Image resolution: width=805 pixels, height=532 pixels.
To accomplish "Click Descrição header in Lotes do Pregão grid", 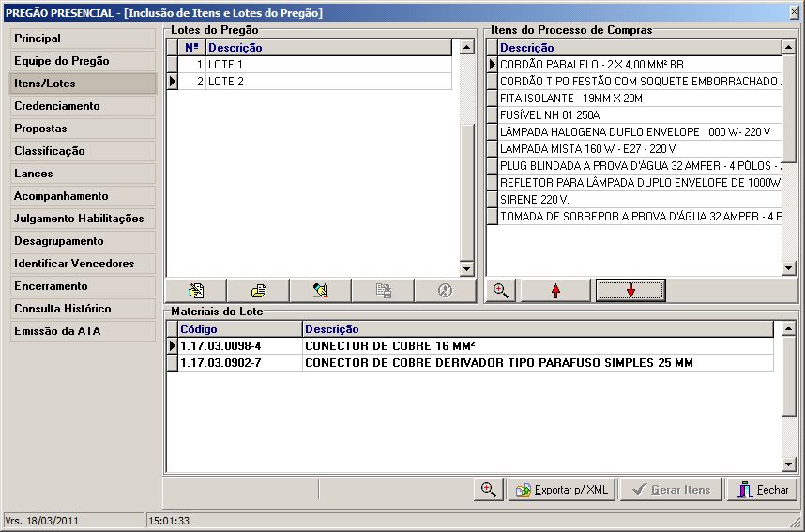I will coord(328,48).
